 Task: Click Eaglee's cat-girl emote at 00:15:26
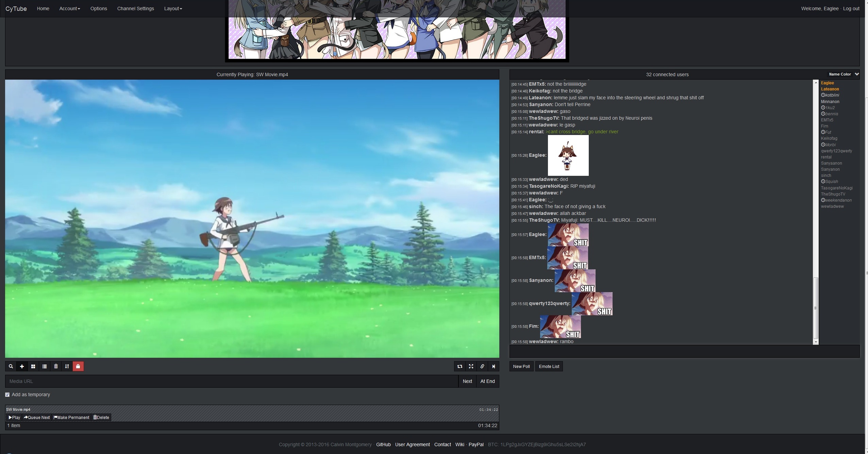pyautogui.click(x=568, y=155)
